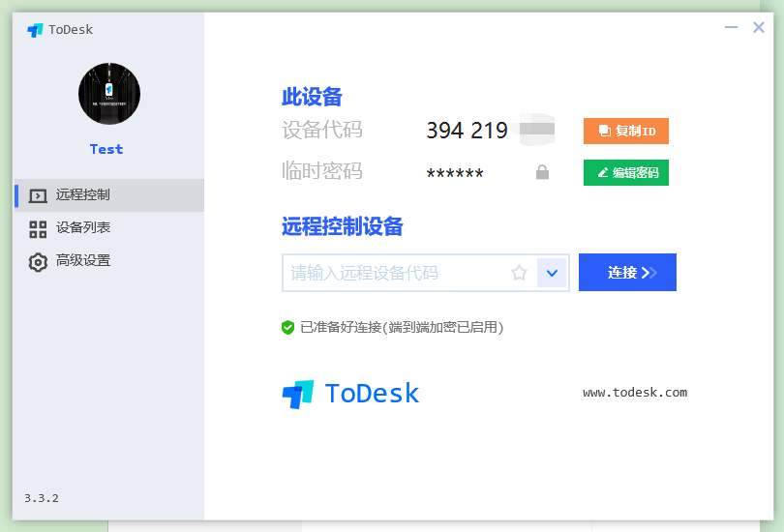The width and height of the screenshot is (784, 532).
Task: Click the 远程控制 screen icon
Action: (38, 195)
